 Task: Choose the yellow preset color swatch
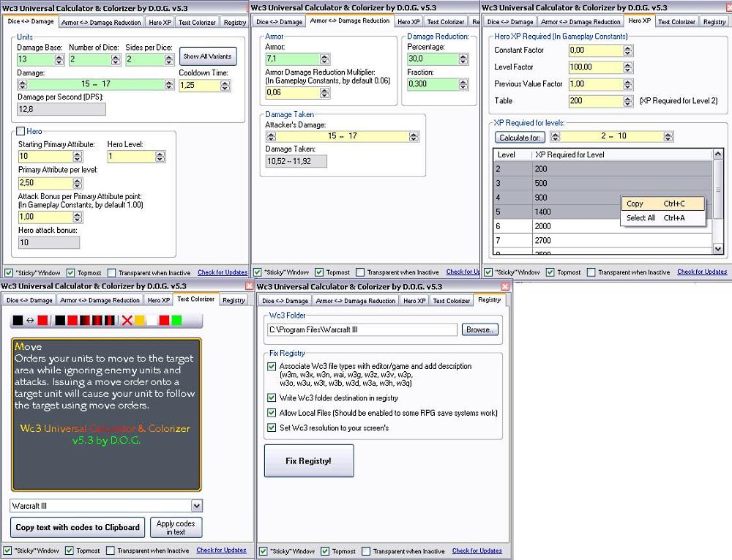(140, 321)
